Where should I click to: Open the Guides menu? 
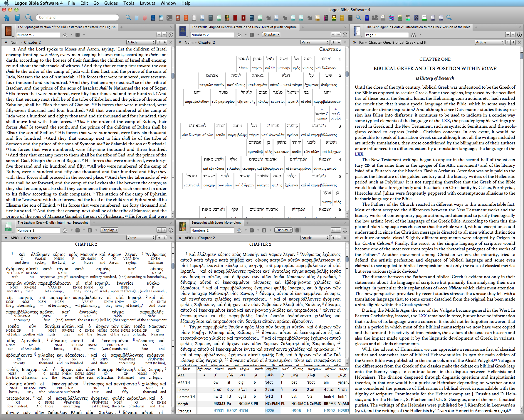click(x=111, y=3)
